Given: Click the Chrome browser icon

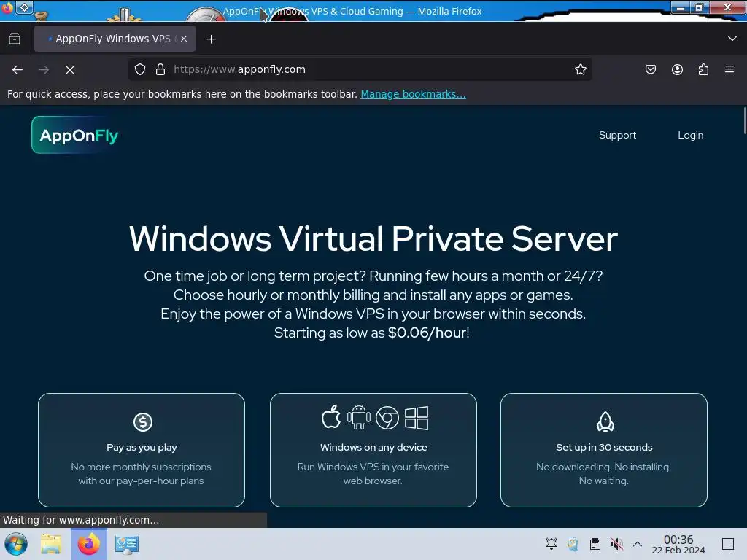Looking at the screenshot, I should 387,418.
